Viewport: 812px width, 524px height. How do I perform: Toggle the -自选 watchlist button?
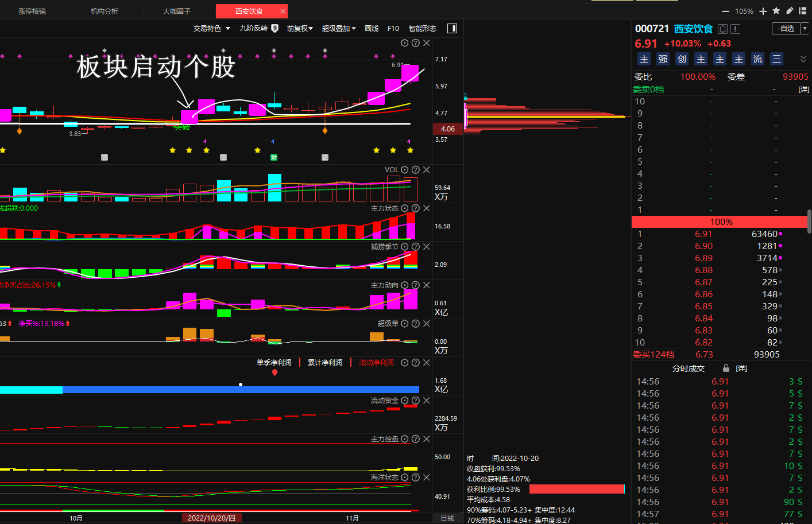pos(786,29)
